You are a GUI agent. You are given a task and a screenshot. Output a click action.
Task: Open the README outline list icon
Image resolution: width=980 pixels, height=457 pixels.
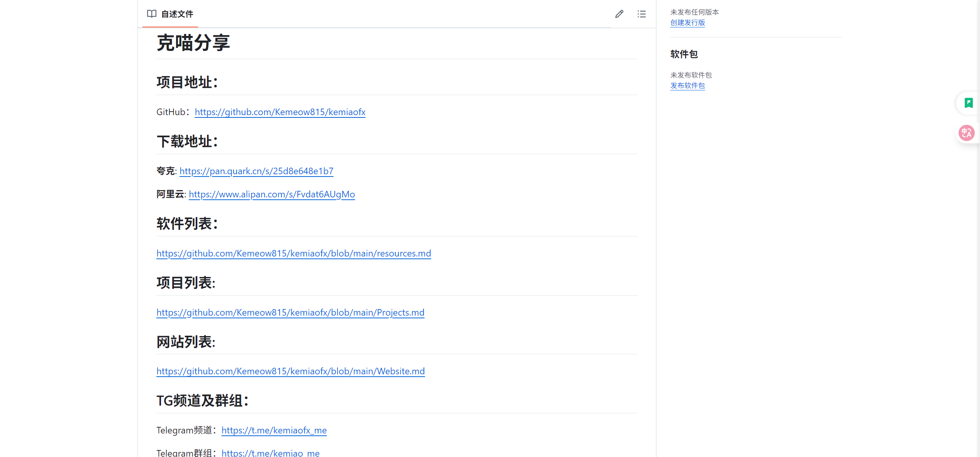click(x=641, y=14)
